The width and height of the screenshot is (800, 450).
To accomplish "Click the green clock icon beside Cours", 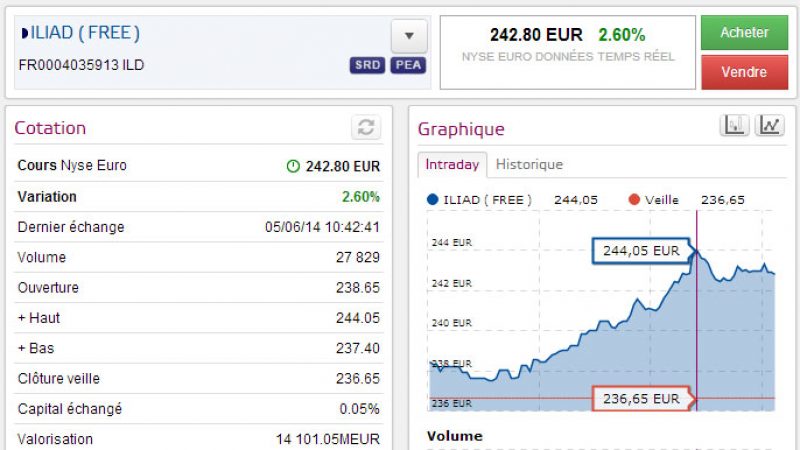I will click(x=293, y=166).
